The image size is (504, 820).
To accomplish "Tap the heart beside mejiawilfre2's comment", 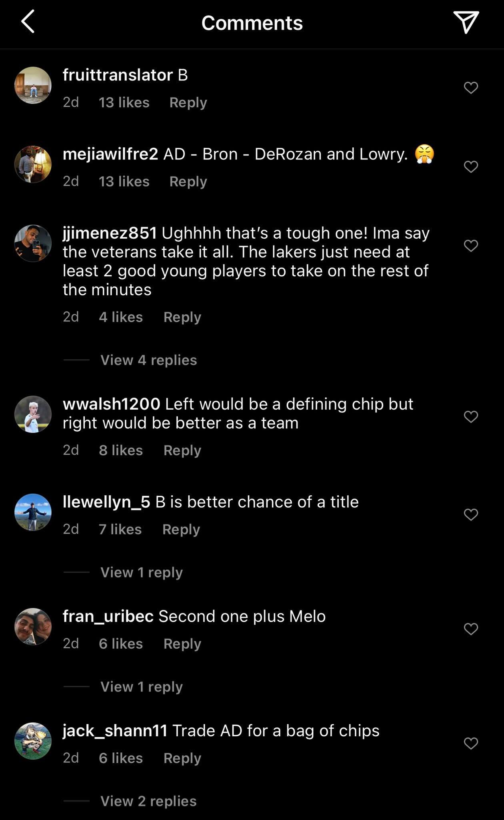I will 470,166.
